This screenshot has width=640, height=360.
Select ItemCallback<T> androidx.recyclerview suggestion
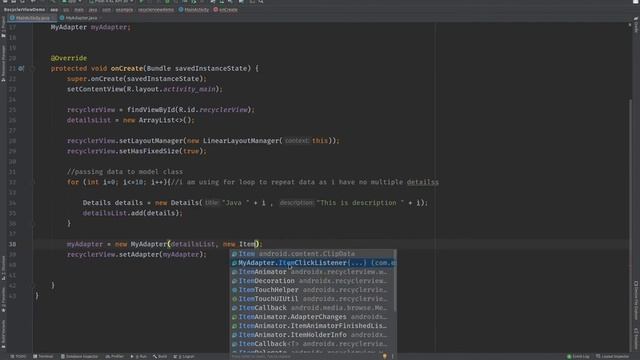313,344
